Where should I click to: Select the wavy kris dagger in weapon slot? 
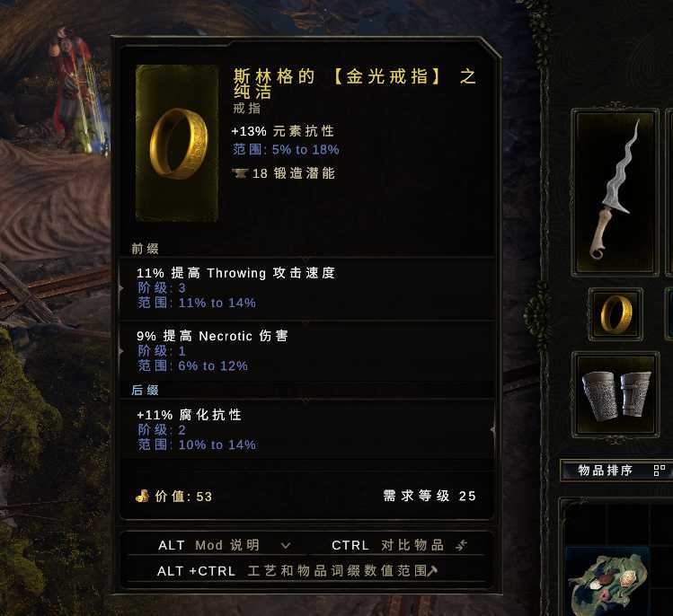pos(615,192)
